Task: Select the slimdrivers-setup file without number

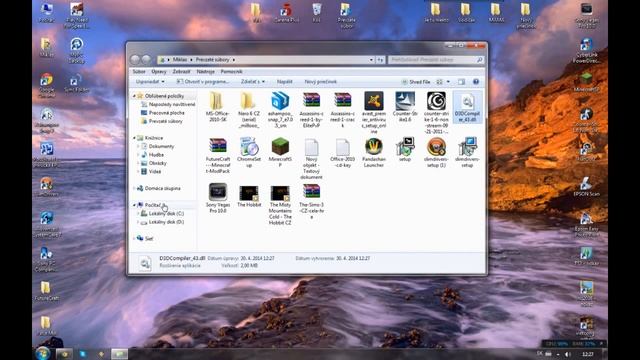Action: (467, 153)
